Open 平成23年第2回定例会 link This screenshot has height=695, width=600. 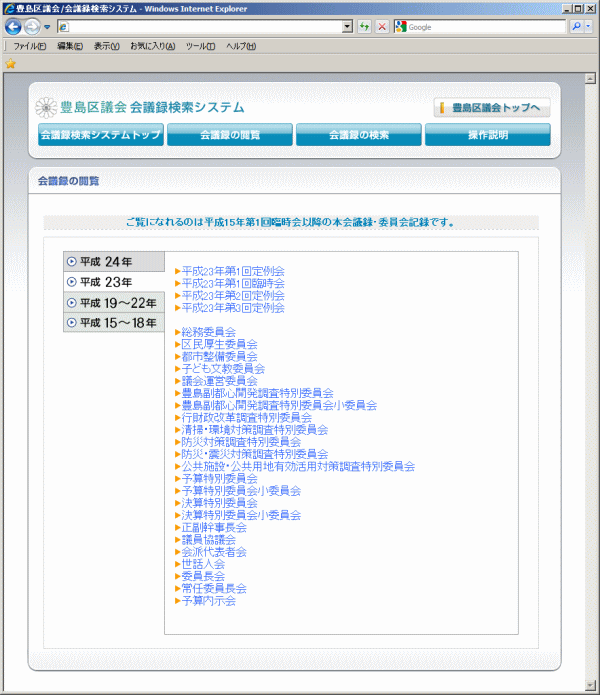click(233, 296)
